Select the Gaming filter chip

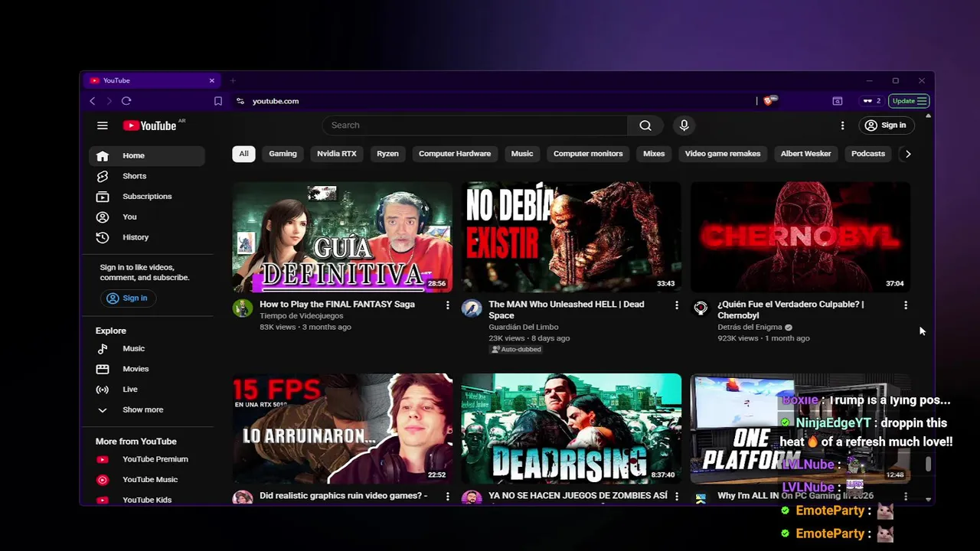[283, 154]
